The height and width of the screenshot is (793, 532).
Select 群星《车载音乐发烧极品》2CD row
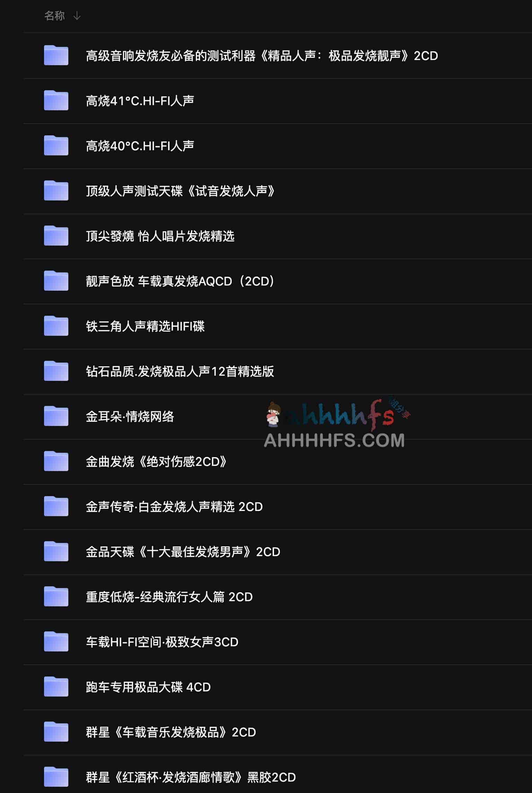pyautogui.click(x=277, y=732)
